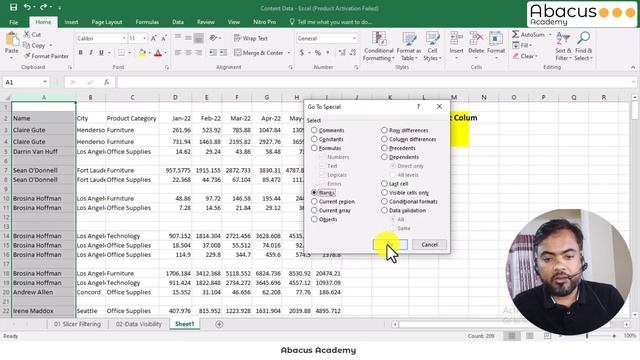Select the Current array option
The width and height of the screenshot is (640, 360).
[314, 211]
